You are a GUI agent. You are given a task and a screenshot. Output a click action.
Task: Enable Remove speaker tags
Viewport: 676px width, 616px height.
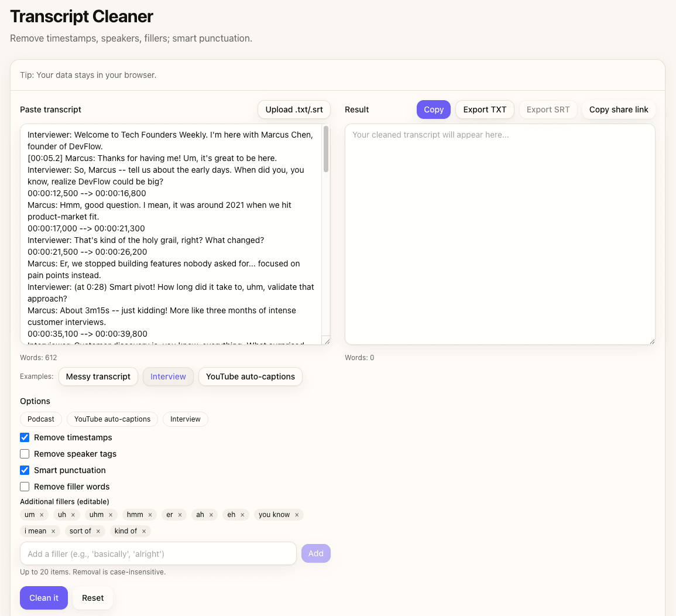click(x=25, y=454)
